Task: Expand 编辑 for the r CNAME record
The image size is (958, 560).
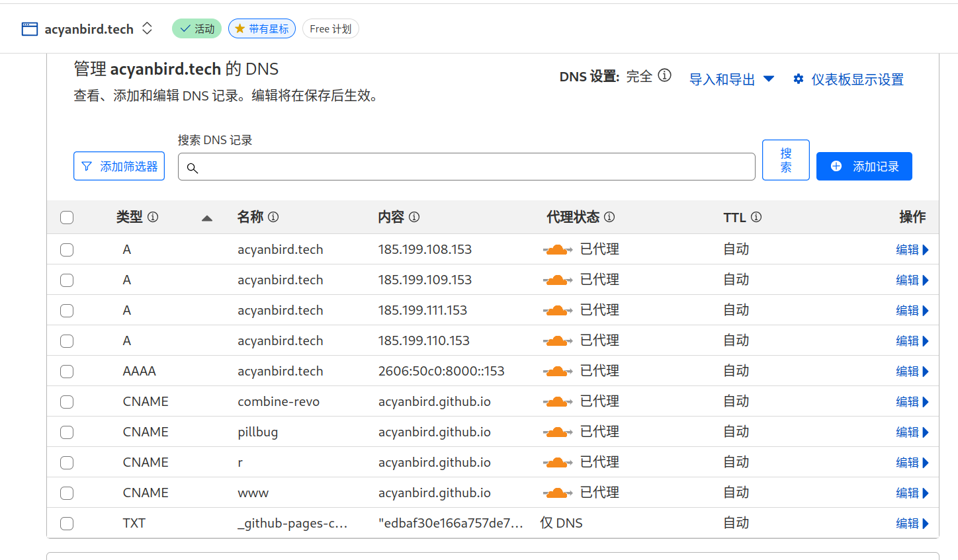Action: pyautogui.click(x=912, y=463)
